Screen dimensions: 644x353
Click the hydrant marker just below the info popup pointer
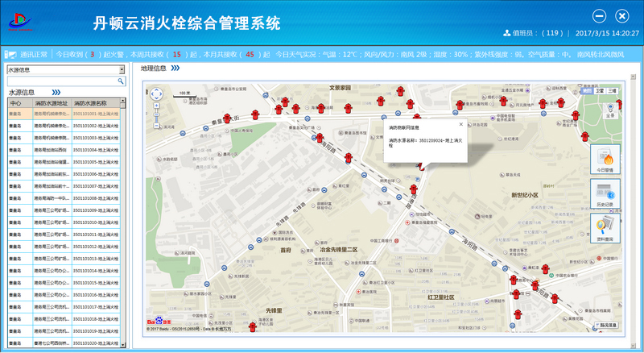(414, 189)
